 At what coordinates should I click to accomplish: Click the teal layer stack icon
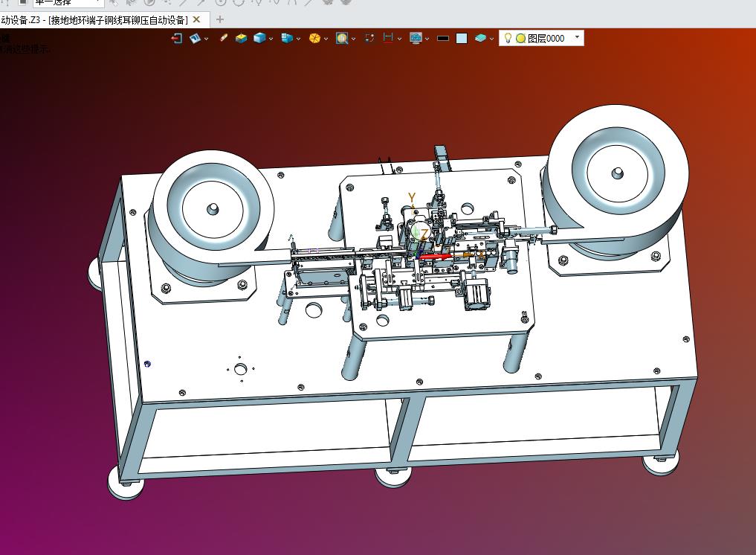[x=480, y=38]
